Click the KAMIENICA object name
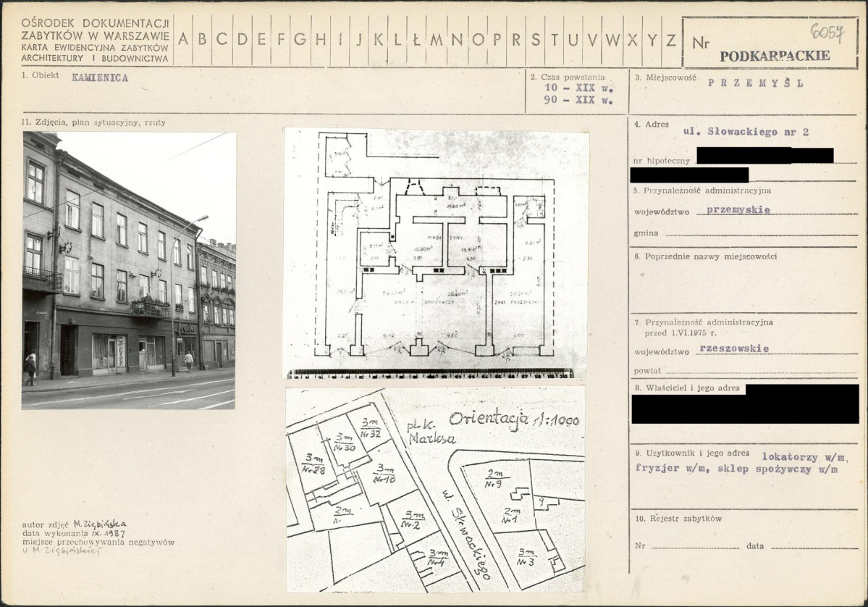 click(100, 78)
